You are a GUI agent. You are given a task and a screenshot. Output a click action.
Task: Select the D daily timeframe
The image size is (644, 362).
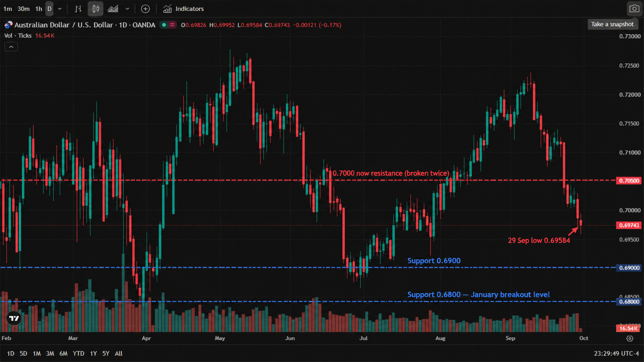(49, 9)
